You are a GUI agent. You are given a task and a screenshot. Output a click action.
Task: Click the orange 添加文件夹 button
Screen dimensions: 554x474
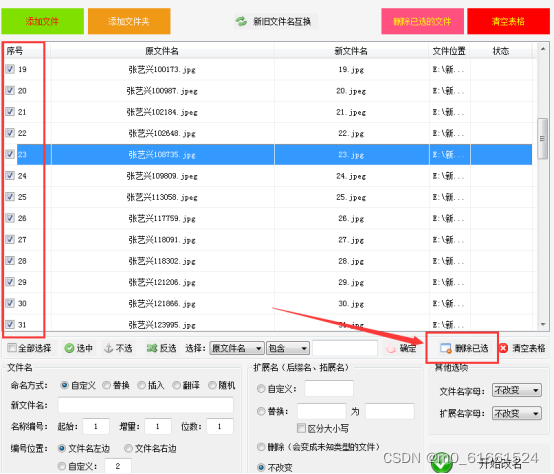click(129, 22)
